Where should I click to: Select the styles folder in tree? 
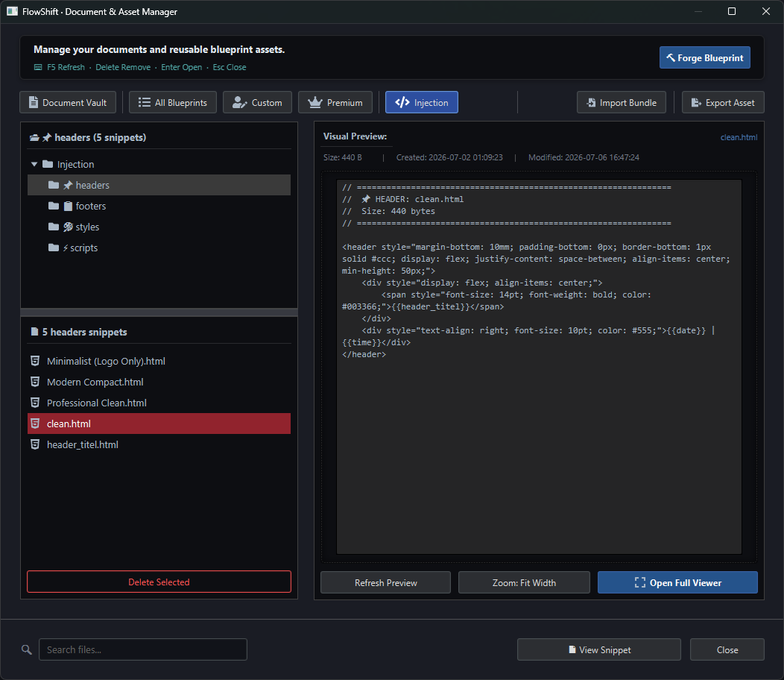point(159,227)
